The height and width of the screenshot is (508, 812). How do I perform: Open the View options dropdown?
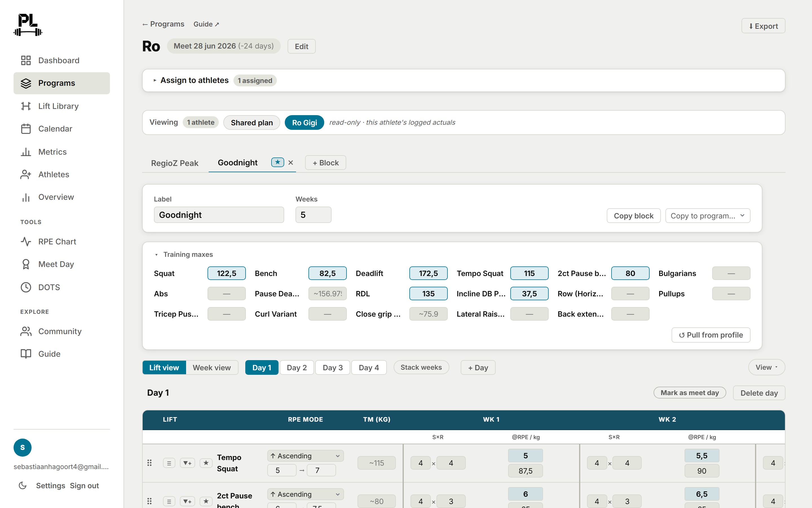tap(766, 367)
